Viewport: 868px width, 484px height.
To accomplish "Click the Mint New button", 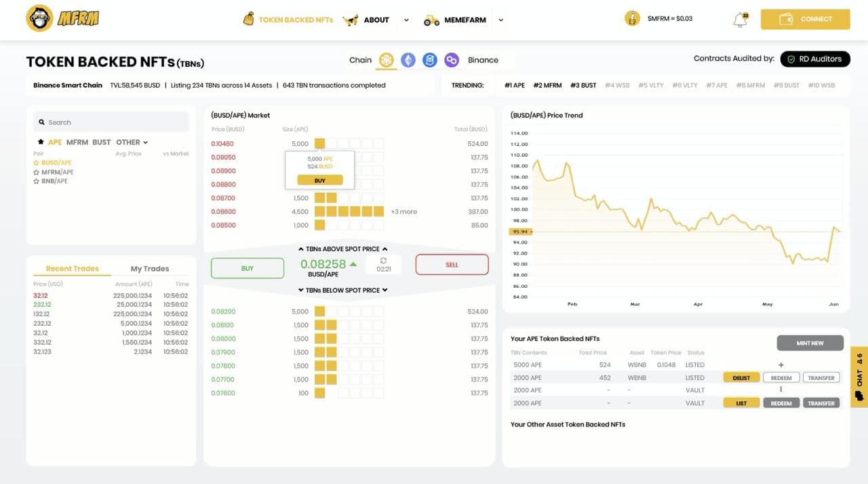I will click(810, 343).
